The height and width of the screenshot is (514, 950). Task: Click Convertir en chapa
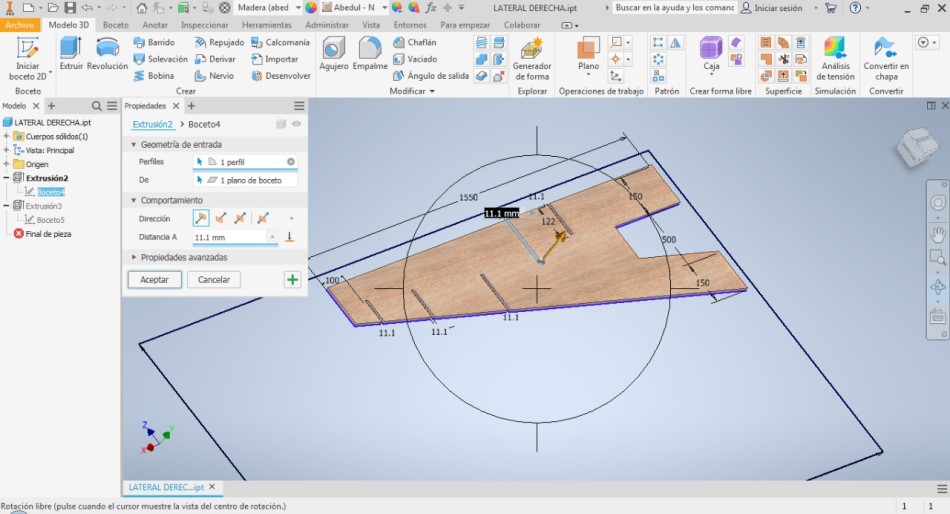(x=886, y=59)
